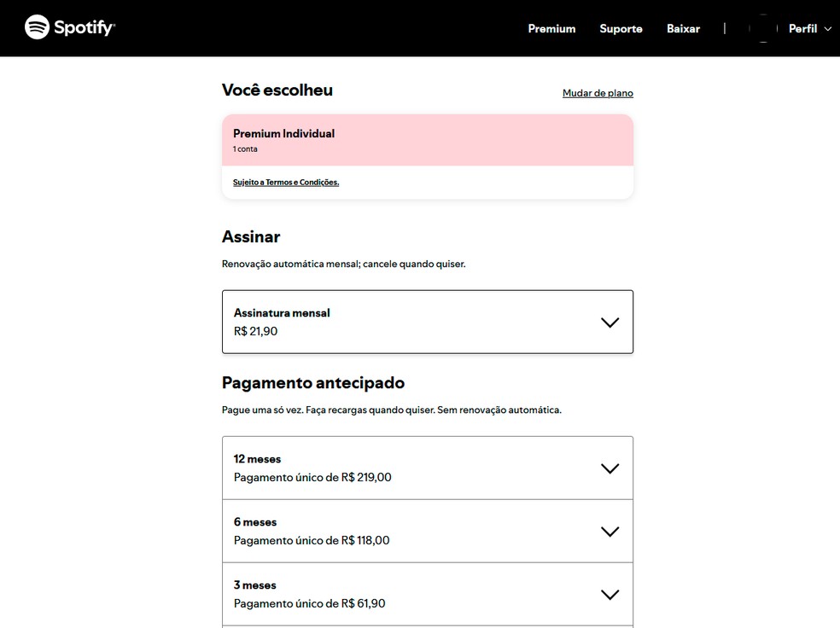This screenshot has height=628, width=840.
Task: Click the Assinar section heading
Action: click(251, 236)
